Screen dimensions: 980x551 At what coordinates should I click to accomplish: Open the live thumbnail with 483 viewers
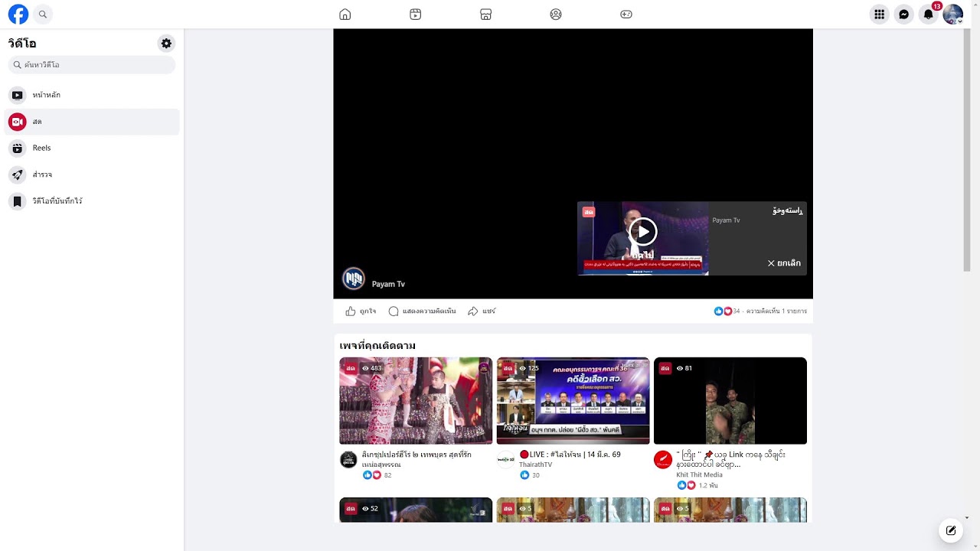(x=416, y=400)
